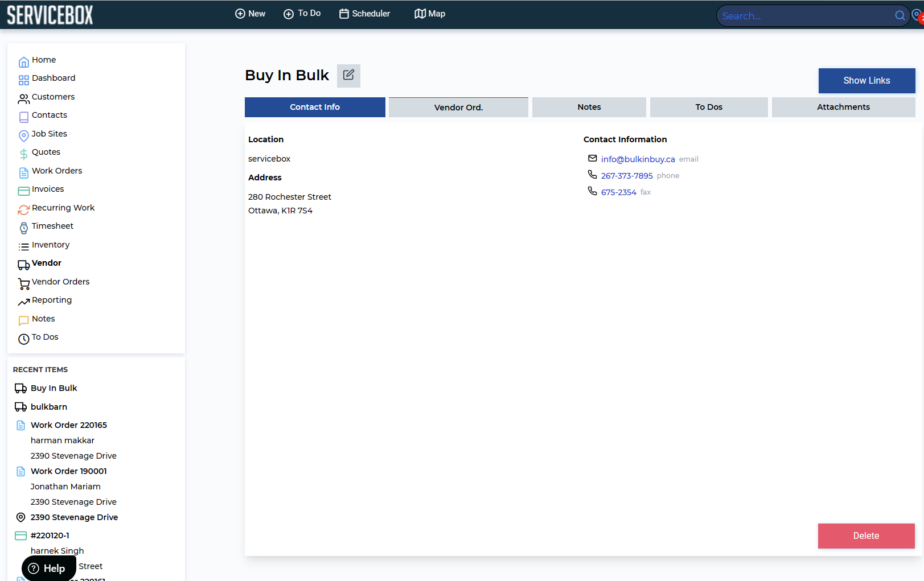Click the Inventory list icon
This screenshot has width=924, height=581.
24,247
